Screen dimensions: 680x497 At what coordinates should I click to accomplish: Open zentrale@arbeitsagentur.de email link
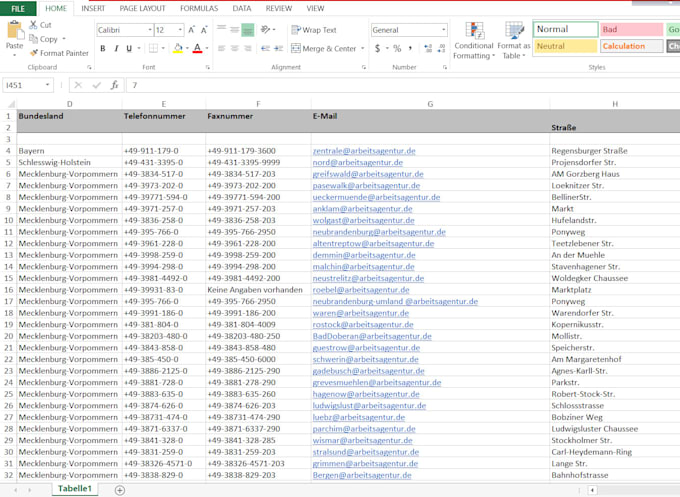pyautogui.click(x=364, y=150)
